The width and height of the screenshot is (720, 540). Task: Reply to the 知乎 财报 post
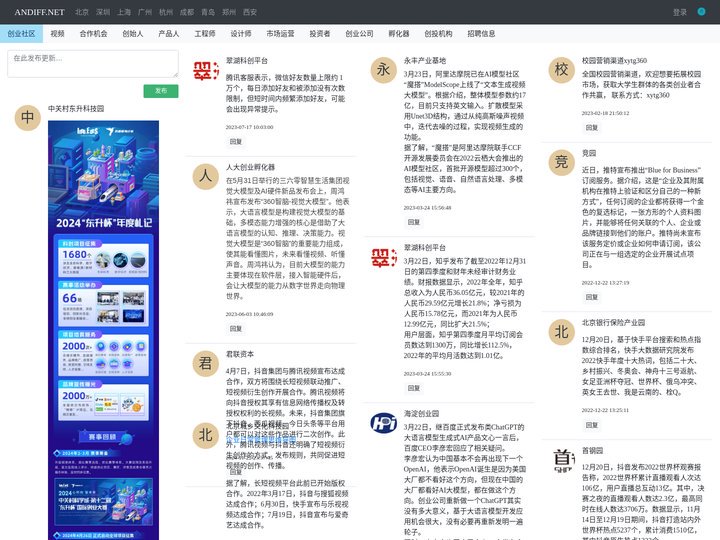[x=414, y=388]
